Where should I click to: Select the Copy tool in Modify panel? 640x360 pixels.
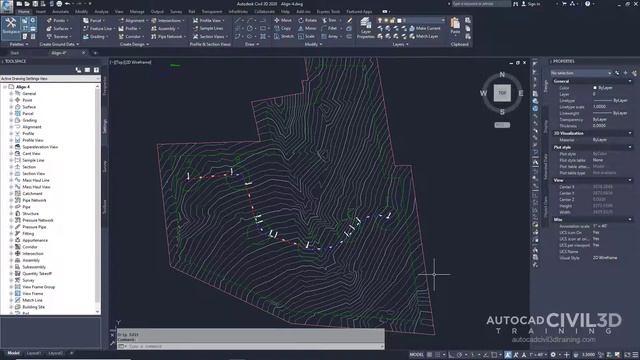(283, 29)
